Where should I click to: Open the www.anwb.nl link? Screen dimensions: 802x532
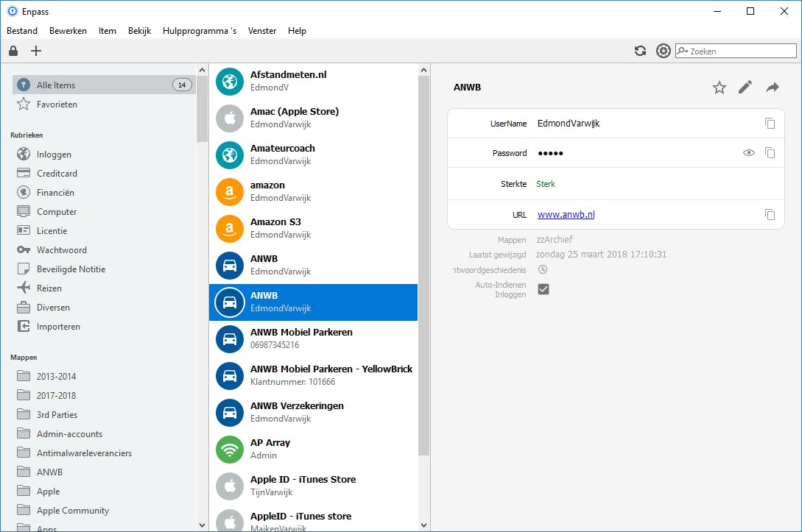click(x=566, y=215)
